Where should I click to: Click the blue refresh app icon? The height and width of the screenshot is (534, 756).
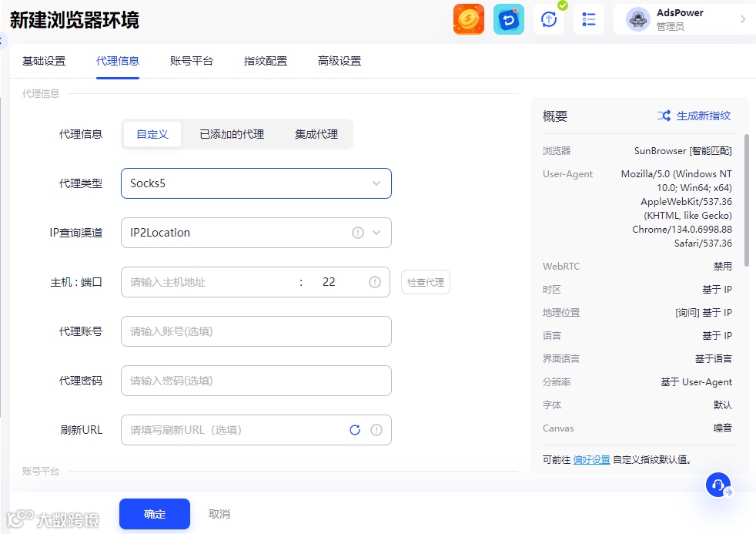point(509,19)
